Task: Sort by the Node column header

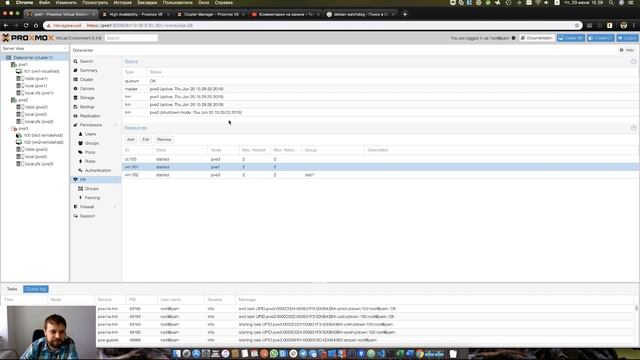Action: click(223, 150)
